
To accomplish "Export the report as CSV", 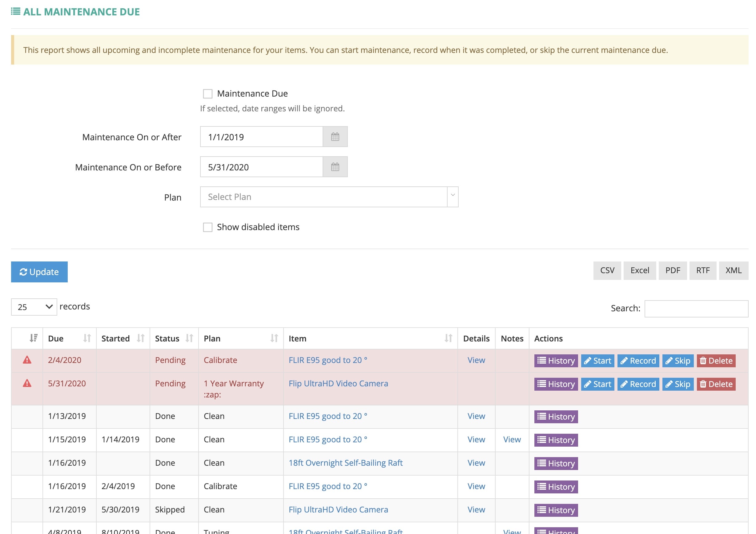I will tap(607, 271).
